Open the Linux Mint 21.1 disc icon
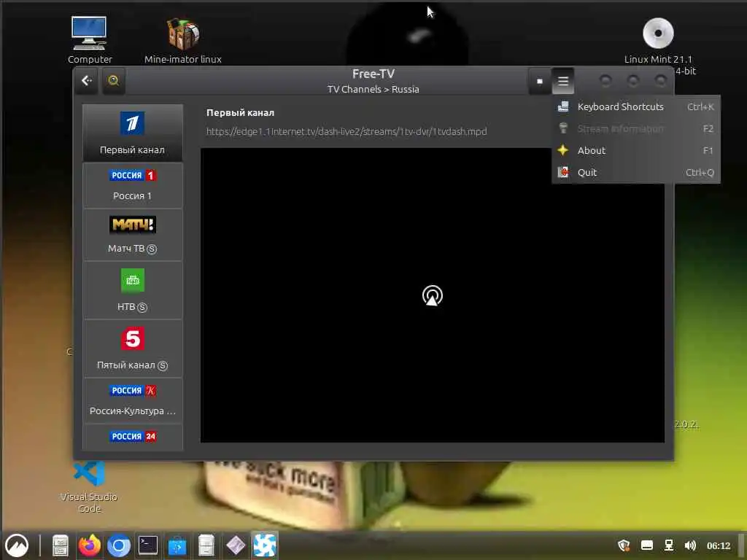 coord(658,40)
